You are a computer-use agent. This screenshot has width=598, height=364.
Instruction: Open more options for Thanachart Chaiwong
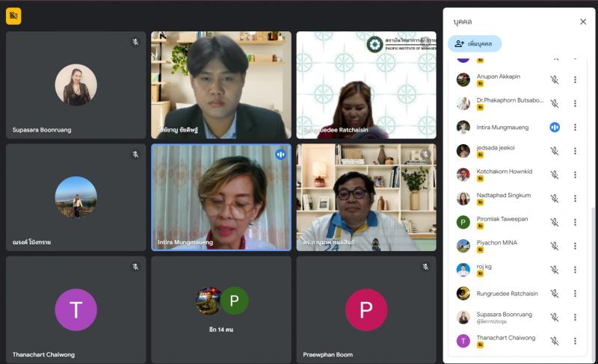(575, 341)
